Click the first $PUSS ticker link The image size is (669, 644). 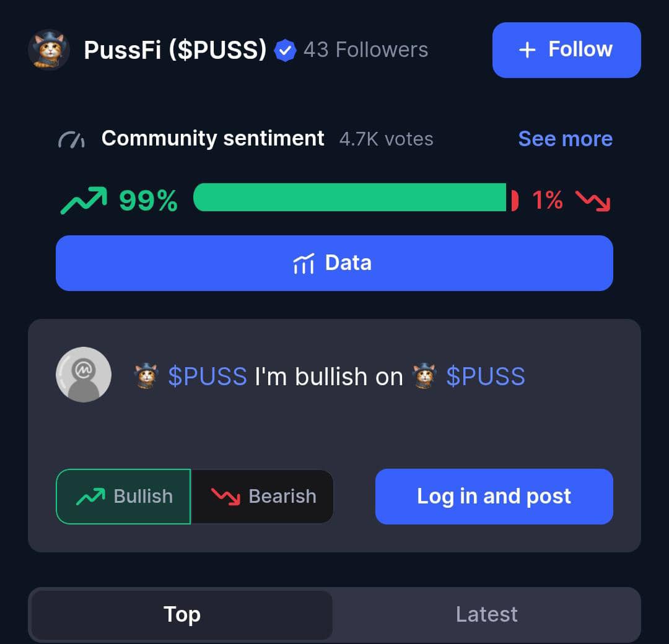pyautogui.click(x=208, y=376)
